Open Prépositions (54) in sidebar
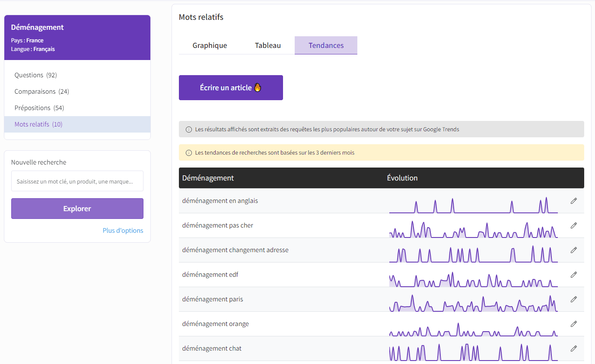595x364 pixels. pos(39,108)
